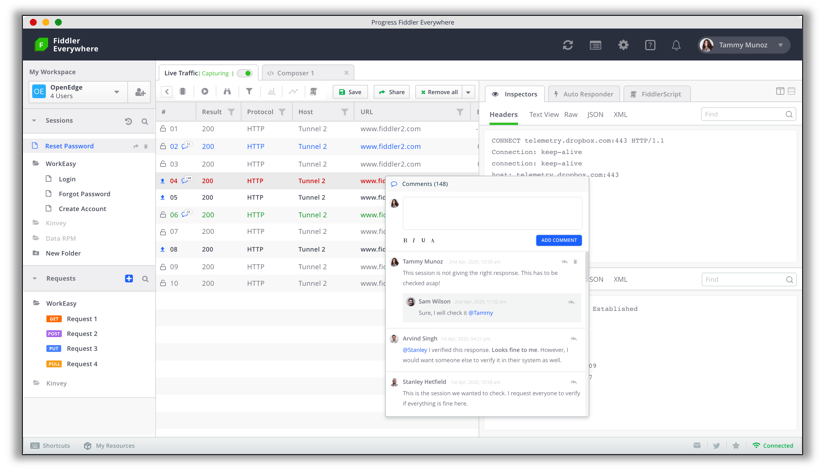Click horizontal layout icon in inspectors
Image resolution: width=829 pixels, height=472 pixels.
coord(791,91)
